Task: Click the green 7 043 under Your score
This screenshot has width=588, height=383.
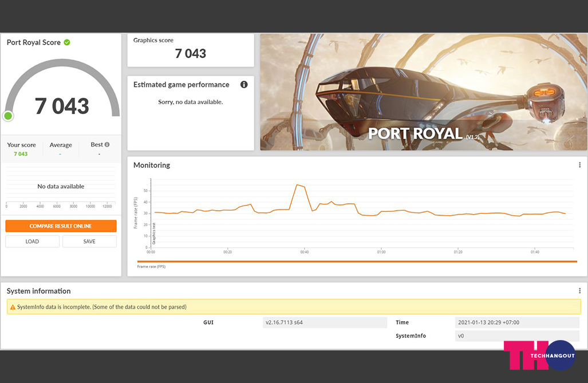Action: (x=21, y=154)
